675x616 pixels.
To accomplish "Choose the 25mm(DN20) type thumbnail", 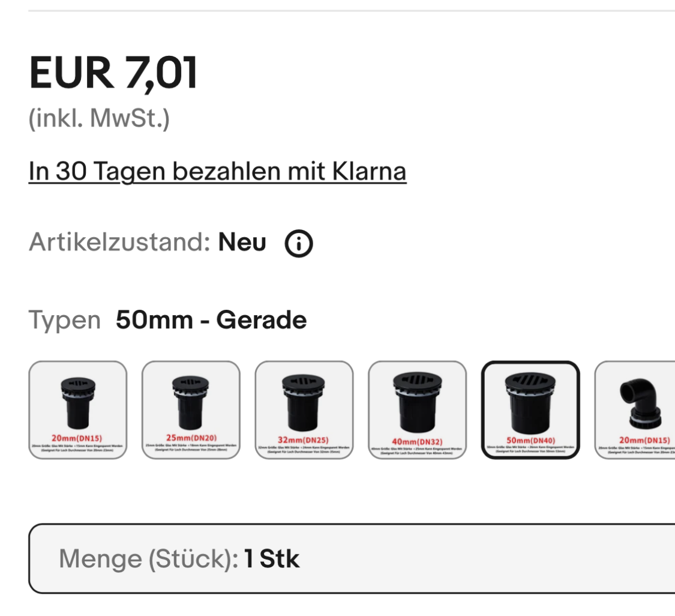I will pyautogui.click(x=191, y=410).
